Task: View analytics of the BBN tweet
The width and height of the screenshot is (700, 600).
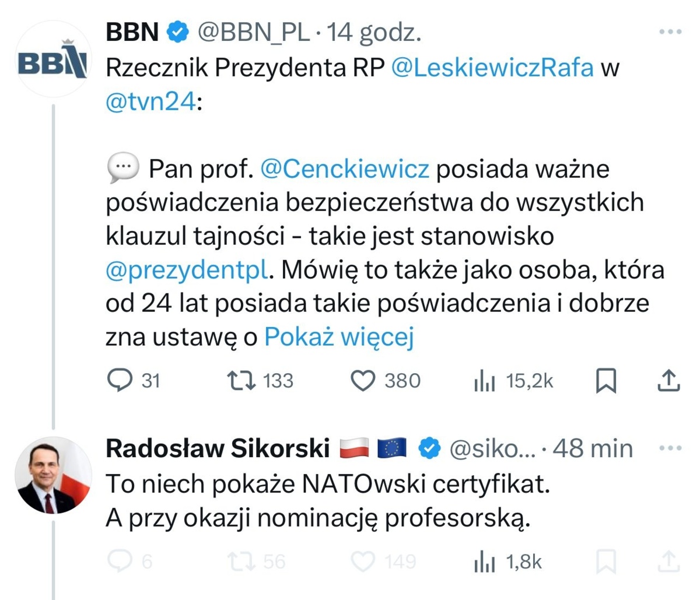Action: pyautogui.click(x=485, y=381)
